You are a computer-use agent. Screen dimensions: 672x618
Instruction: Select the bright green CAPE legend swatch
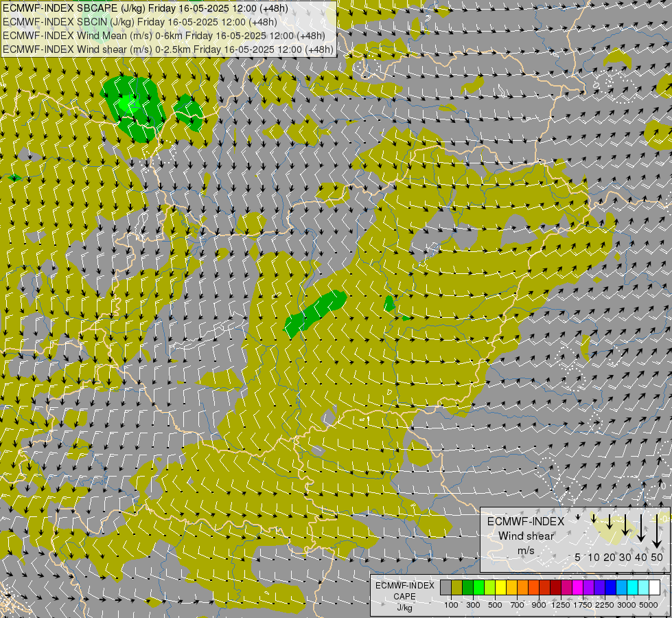coord(478,588)
